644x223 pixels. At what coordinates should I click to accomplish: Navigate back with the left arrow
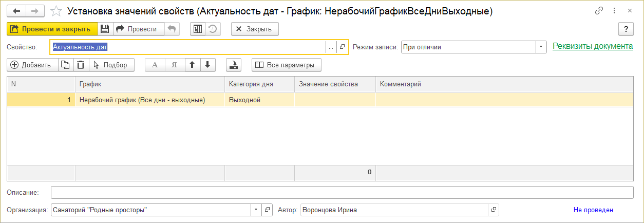click(x=16, y=11)
